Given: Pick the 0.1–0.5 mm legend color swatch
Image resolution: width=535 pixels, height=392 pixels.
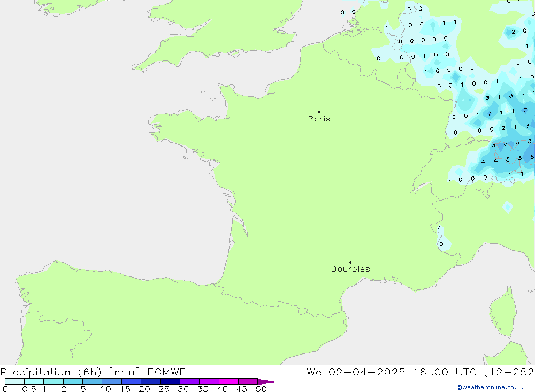Looking at the screenshot, I should 14,381.
